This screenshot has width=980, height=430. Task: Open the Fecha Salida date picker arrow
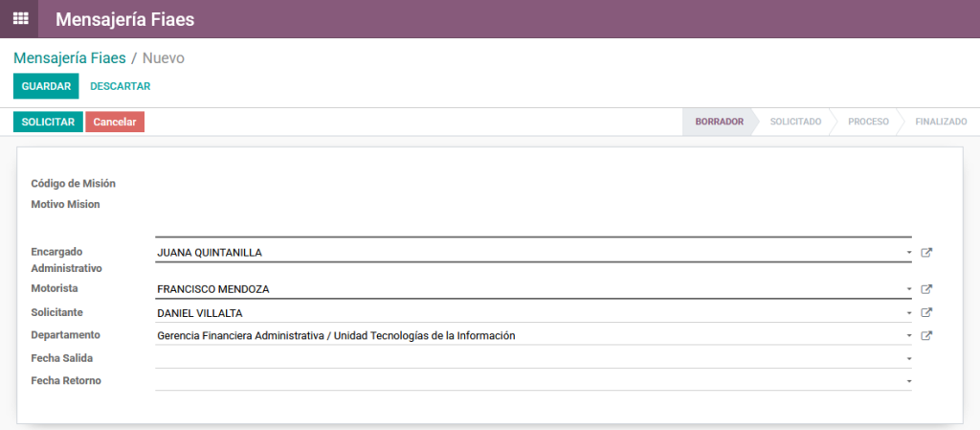(x=908, y=358)
